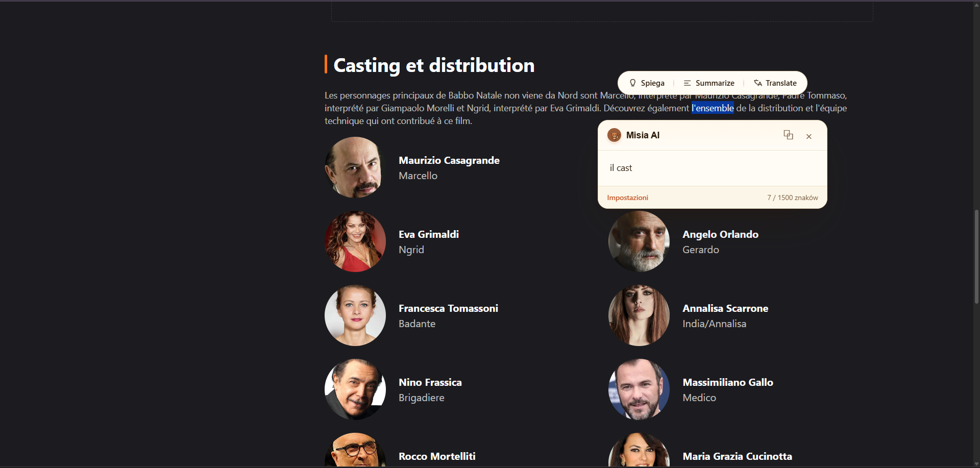Click the role text Brigadiere
Screen dimensions: 980x468
(x=422, y=398)
